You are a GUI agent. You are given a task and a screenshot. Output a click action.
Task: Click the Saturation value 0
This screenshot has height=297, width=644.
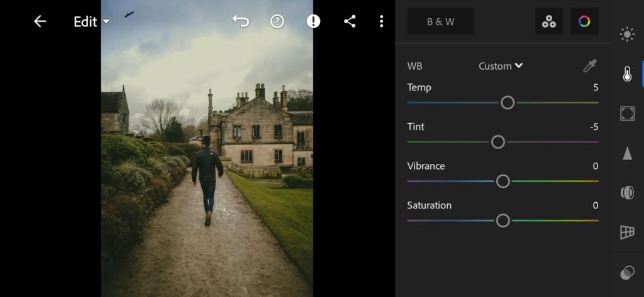coord(596,205)
